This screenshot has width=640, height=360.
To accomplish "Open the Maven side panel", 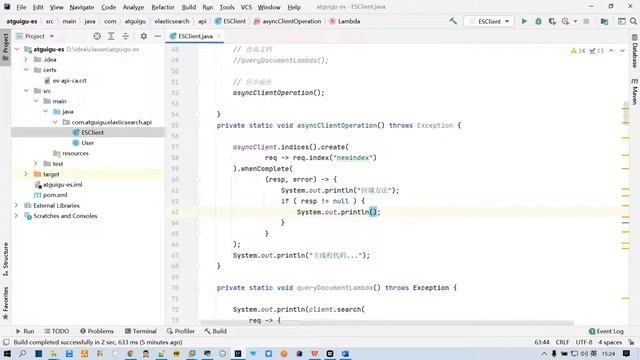I will (x=635, y=91).
